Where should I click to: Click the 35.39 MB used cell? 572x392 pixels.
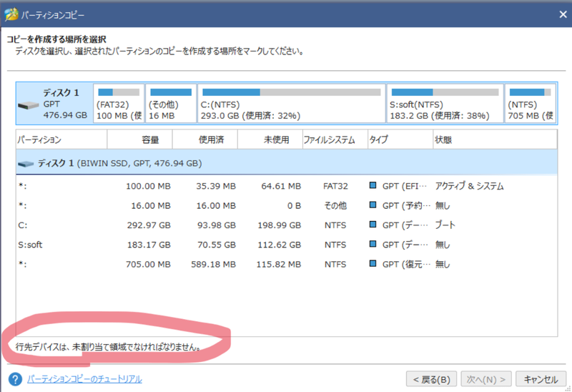216,186
